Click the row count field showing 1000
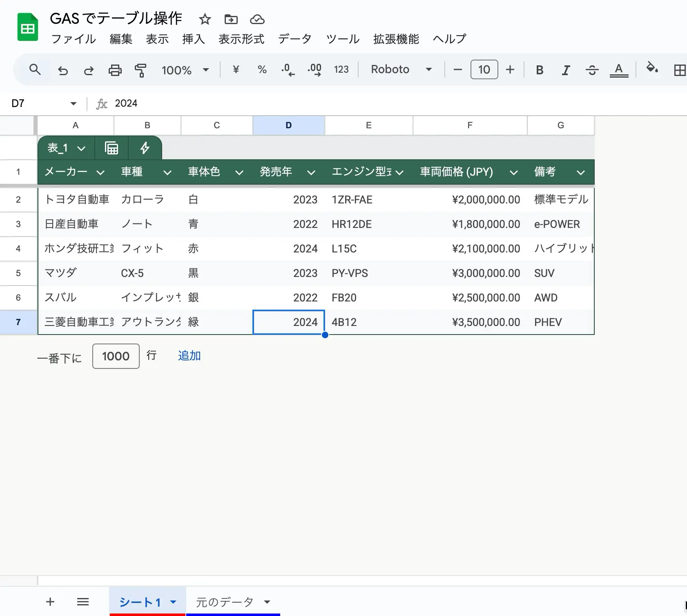This screenshot has width=687, height=616. (x=116, y=356)
